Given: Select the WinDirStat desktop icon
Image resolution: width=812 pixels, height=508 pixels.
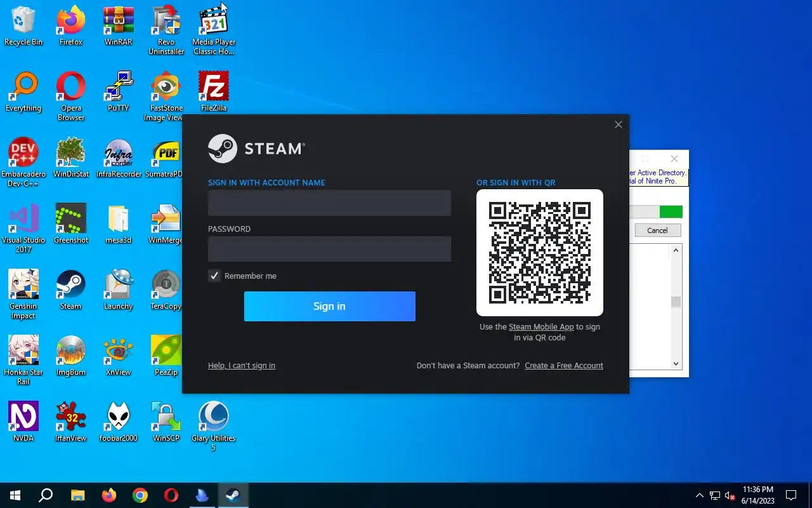Looking at the screenshot, I should tap(71, 157).
